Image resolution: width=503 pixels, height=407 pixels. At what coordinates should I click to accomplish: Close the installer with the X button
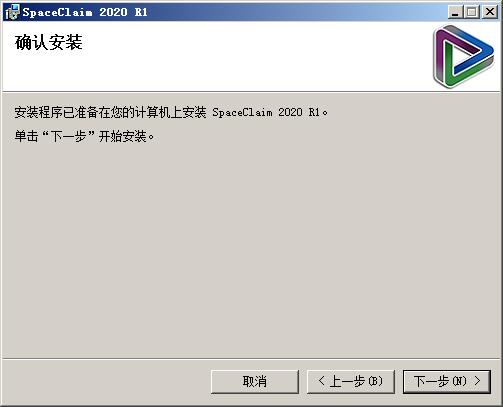click(x=490, y=12)
